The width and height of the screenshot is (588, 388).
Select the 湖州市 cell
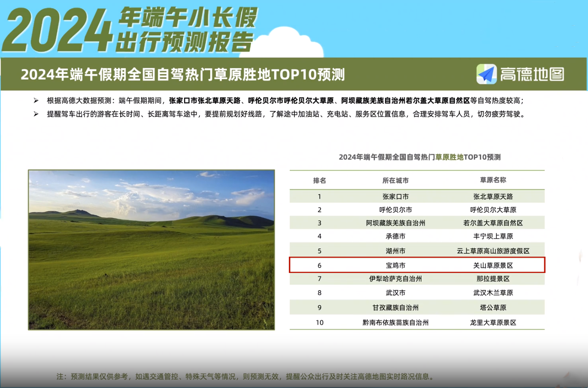(396, 251)
